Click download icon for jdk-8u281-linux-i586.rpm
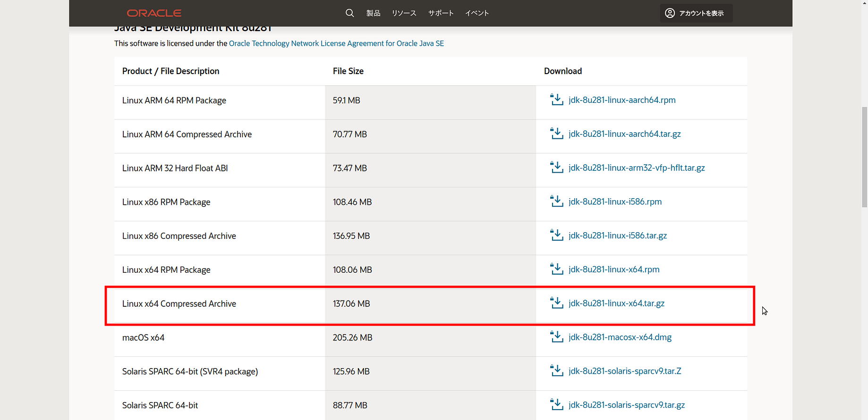The width and height of the screenshot is (868, 420). click(557, 202)
